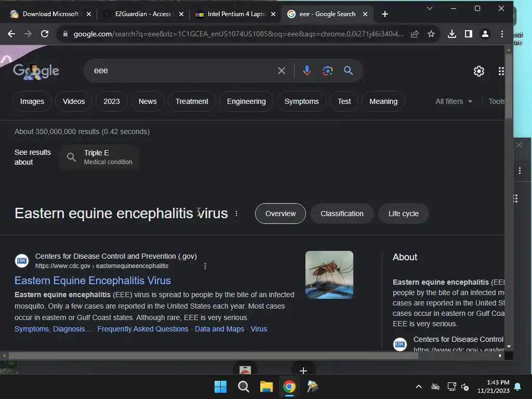Open Google quick settings gear
The width and height of the screenshot is (532, 399).
(478, 71)
